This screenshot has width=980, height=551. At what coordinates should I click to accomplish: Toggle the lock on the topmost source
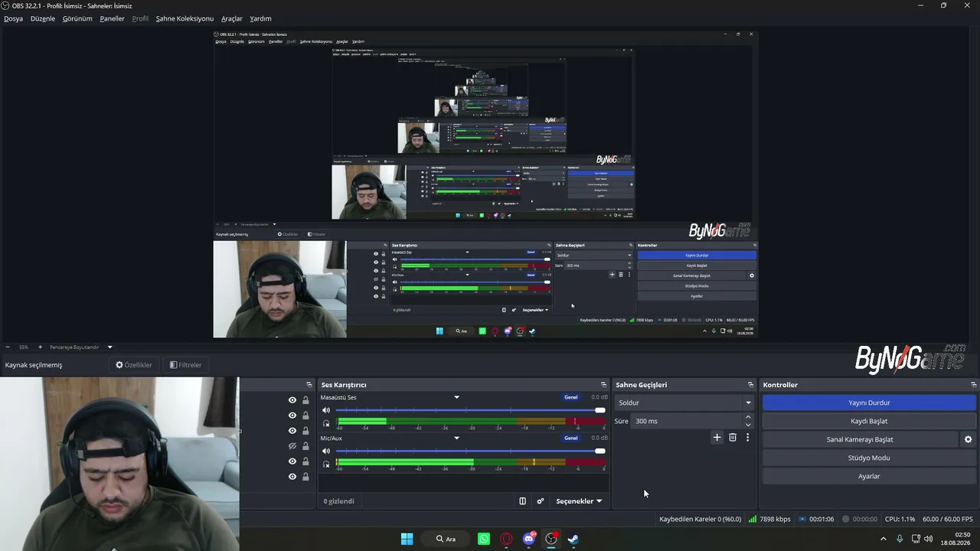305,400
